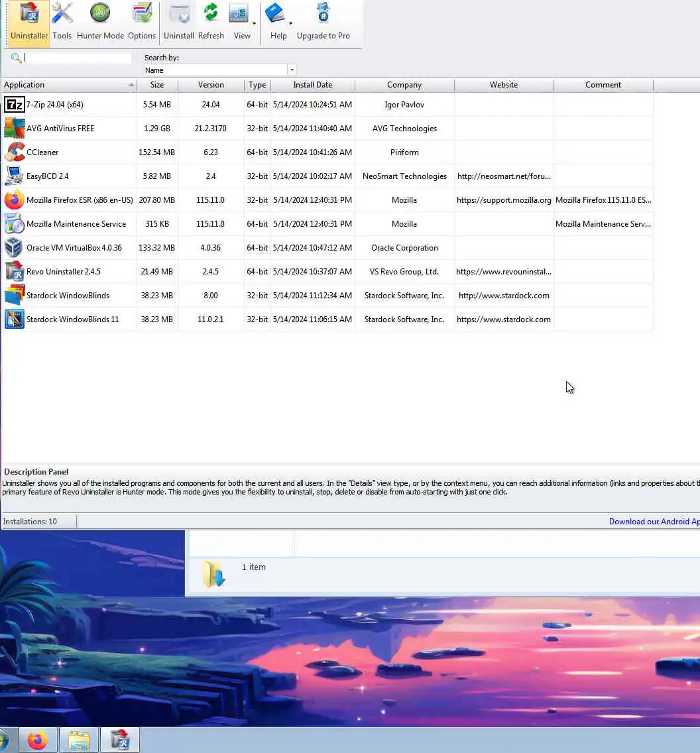The image size is (700, 753).
Task: Open Options in the toolbar
Action: click(142, 22)
